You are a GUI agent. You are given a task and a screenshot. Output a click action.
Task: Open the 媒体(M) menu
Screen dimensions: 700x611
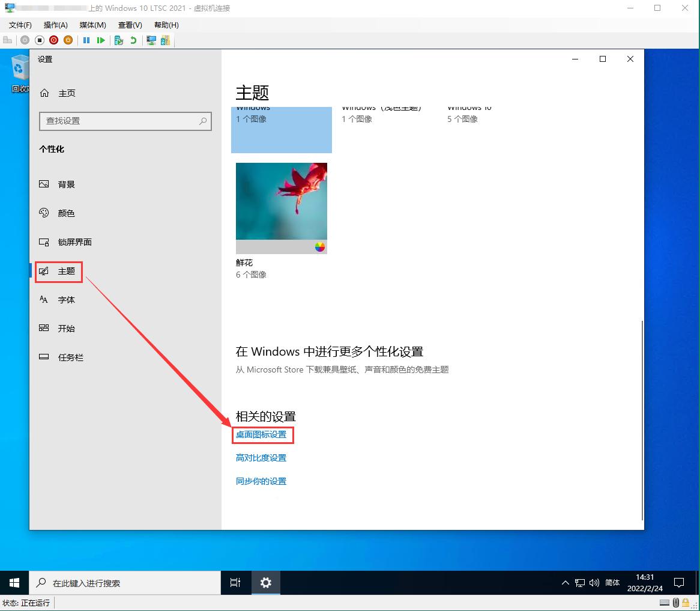click(x=92, y=25)
